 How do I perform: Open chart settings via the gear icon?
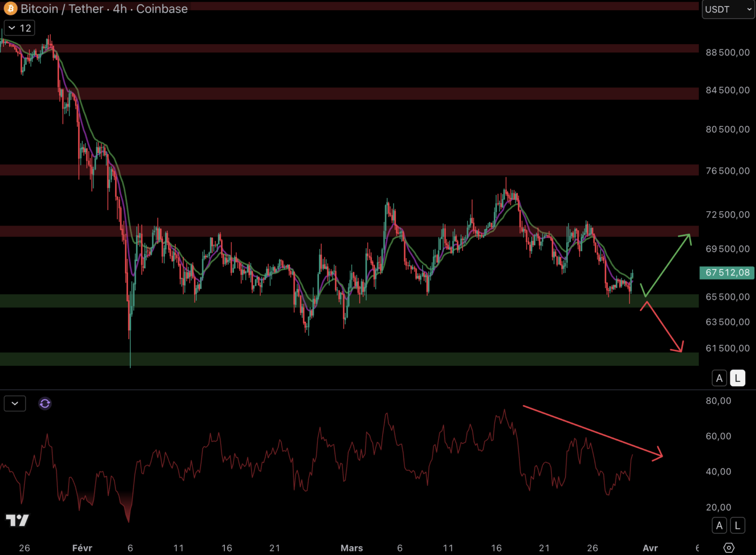(x=729, y=548)
